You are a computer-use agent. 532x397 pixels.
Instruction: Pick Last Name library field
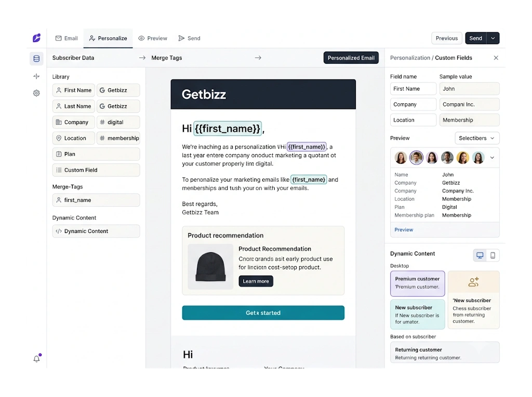(74, 106)
